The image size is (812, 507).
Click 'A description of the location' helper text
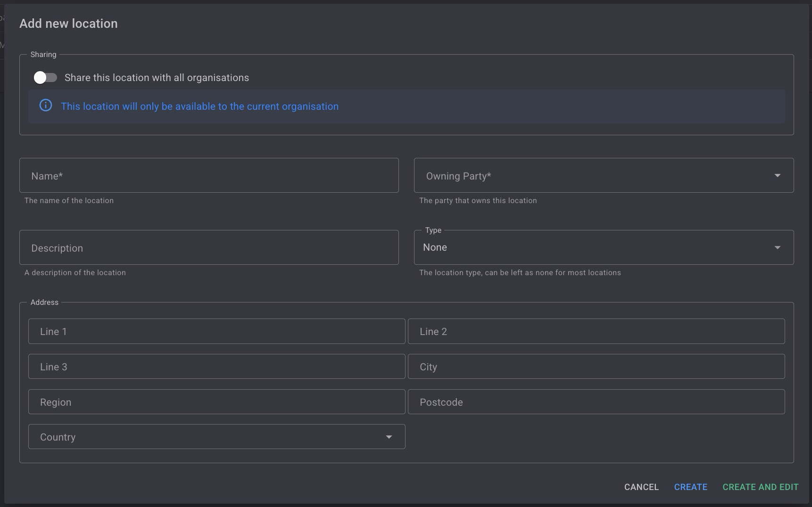(75, 273)
